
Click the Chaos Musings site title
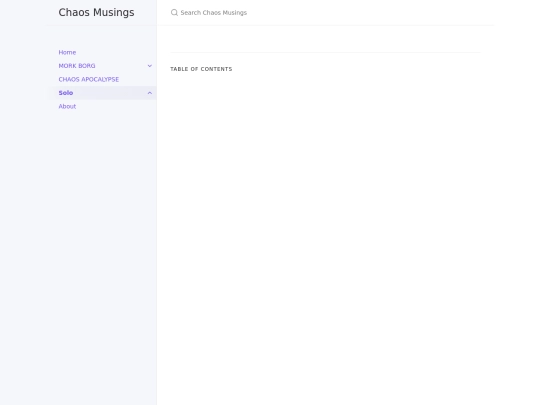tap(96, 12)
